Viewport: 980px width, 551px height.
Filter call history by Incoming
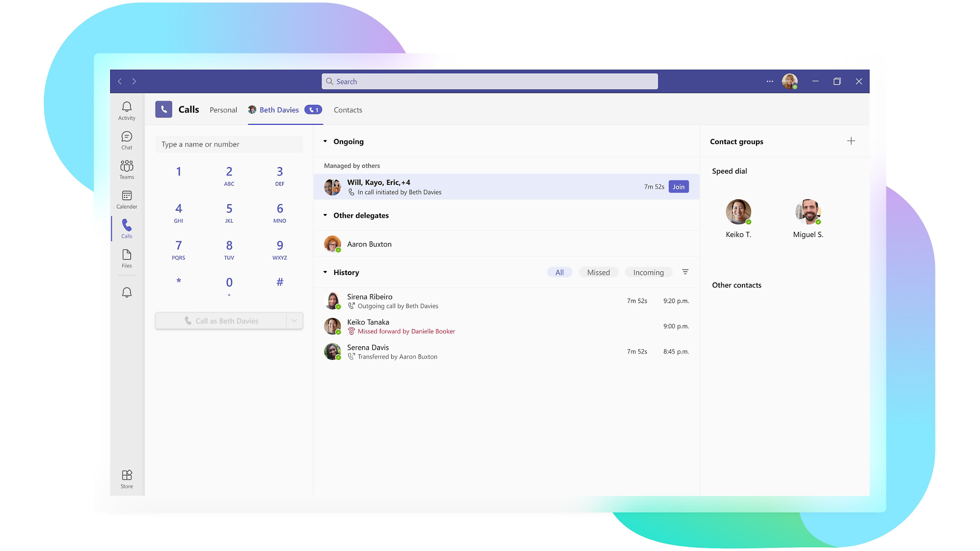click(648, 272)
